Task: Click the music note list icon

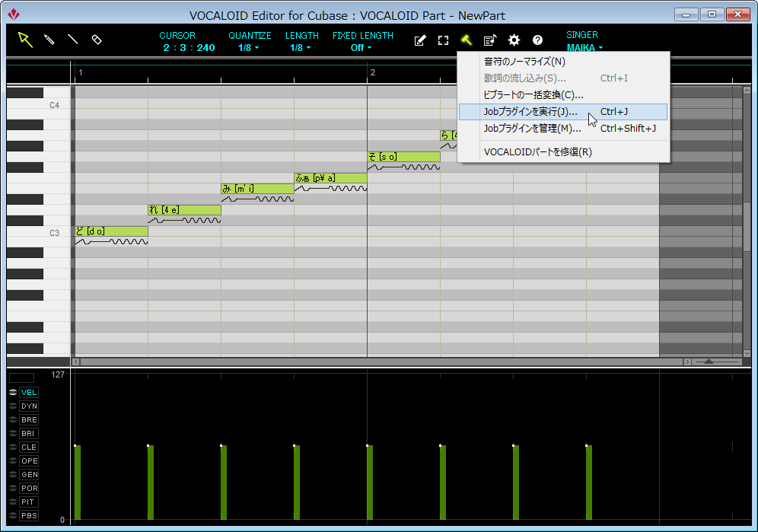Action: (x=490, y=40)
